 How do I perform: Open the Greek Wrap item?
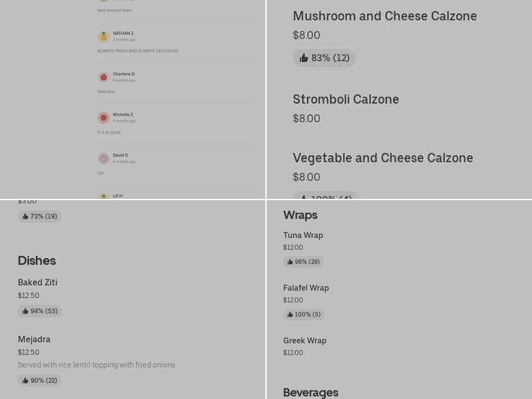click(305, 340)
